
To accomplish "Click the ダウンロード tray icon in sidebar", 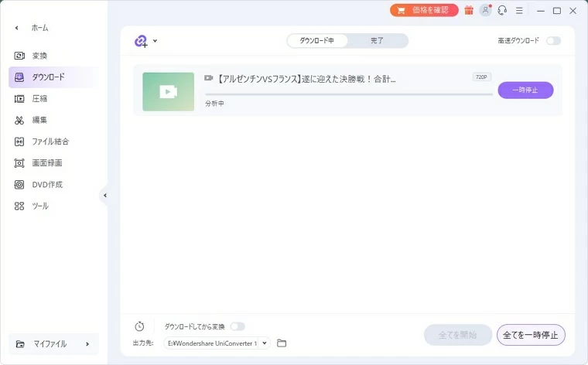I will [19, 77].
